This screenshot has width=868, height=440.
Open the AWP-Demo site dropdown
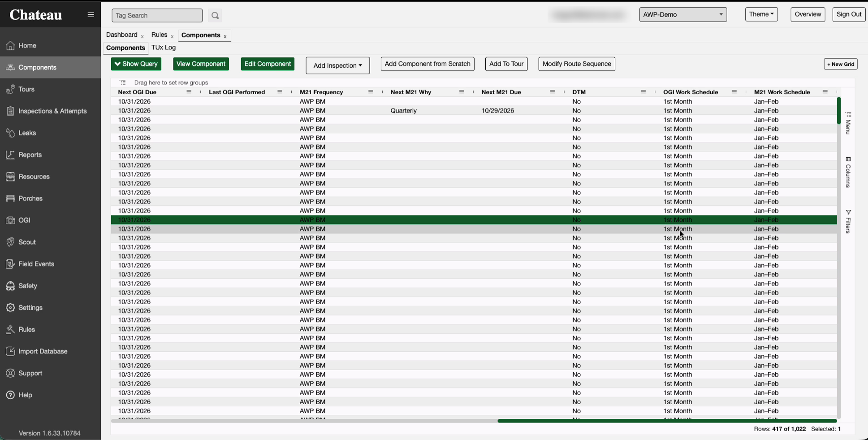point(683,14)
